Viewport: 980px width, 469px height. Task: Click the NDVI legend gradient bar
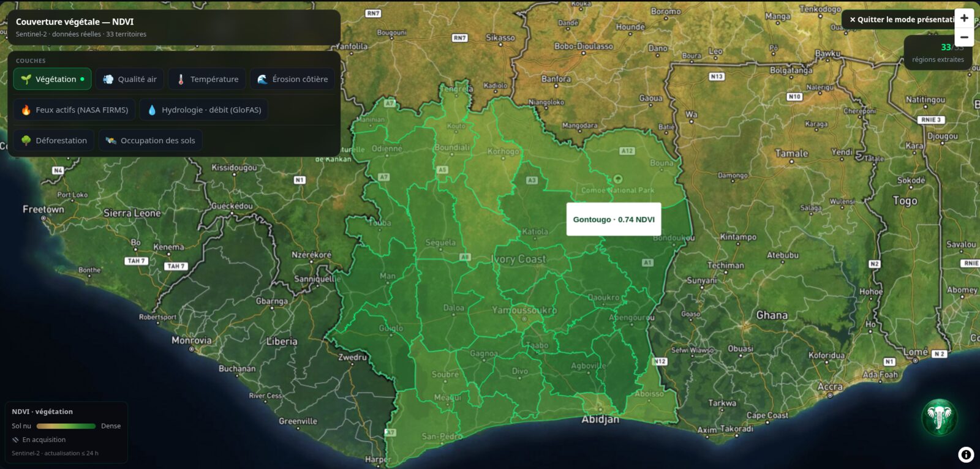coord(66,426)
